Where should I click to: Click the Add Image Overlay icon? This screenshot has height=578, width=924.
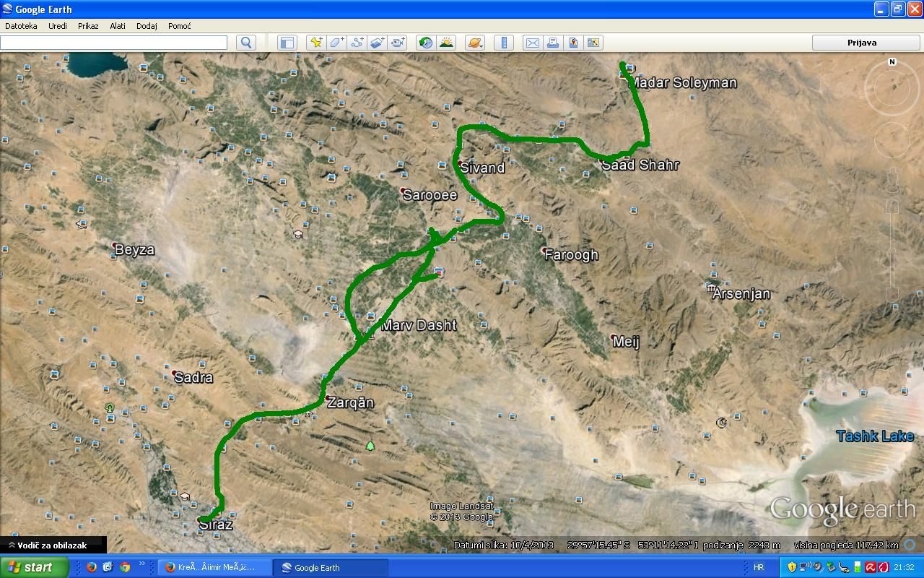click(378, 43)
